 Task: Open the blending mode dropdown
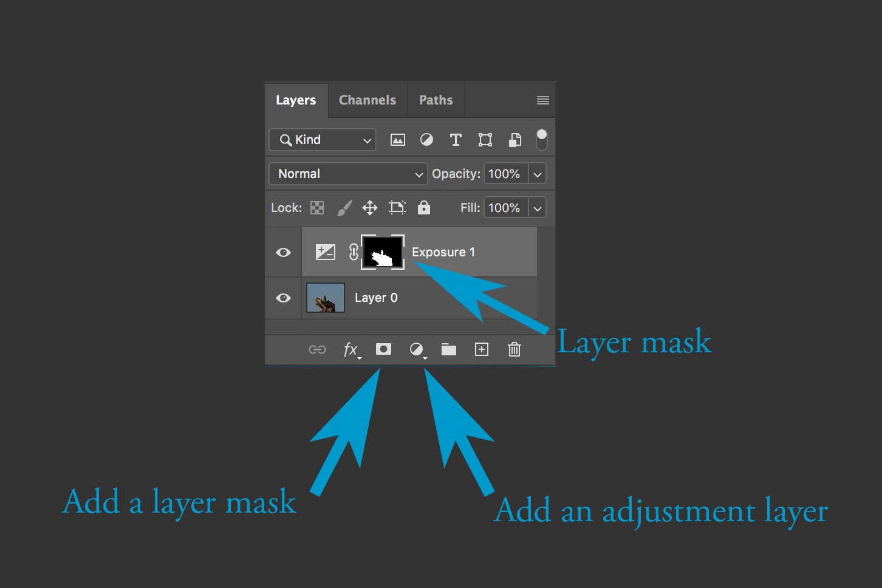[347, 174]
